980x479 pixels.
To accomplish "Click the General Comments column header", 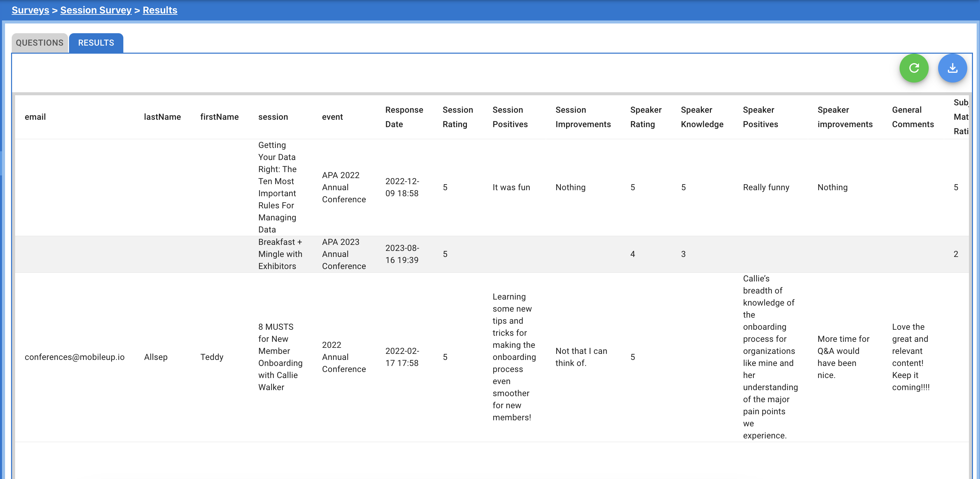I will pyautogui.click(x=913, y=117).
